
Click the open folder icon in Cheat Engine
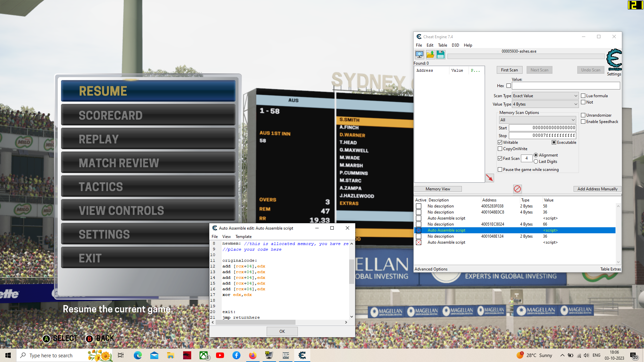(430, 54)
